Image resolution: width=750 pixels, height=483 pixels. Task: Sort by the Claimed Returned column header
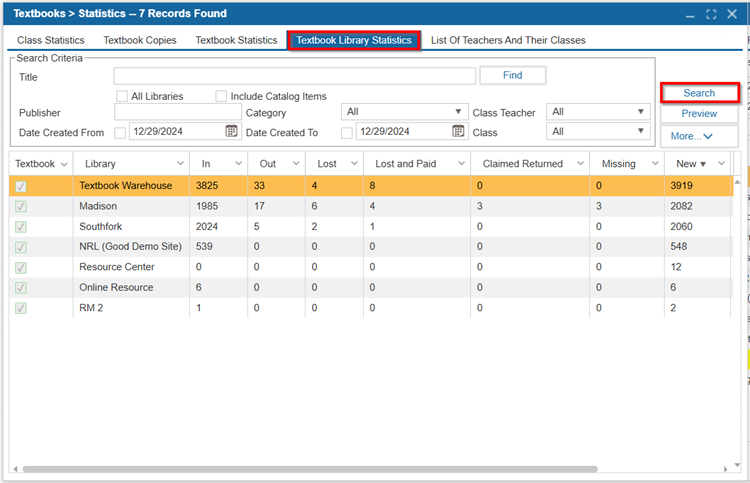point(522,164)
